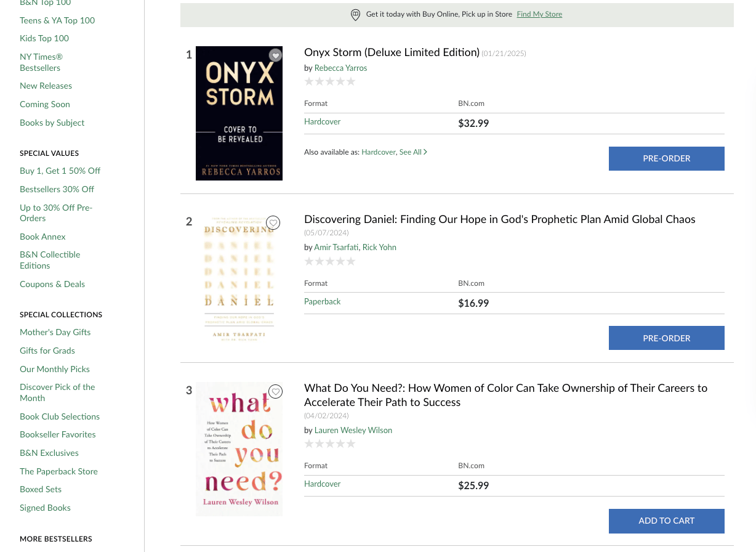The width and height of the screenshot is (756, 552).
Task: Open Signed Books collection in sidebar
Action: [x=45, y=508]
